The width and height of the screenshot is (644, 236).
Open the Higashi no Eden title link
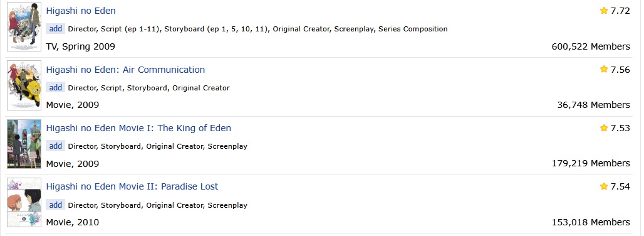(x=81, y=11)
